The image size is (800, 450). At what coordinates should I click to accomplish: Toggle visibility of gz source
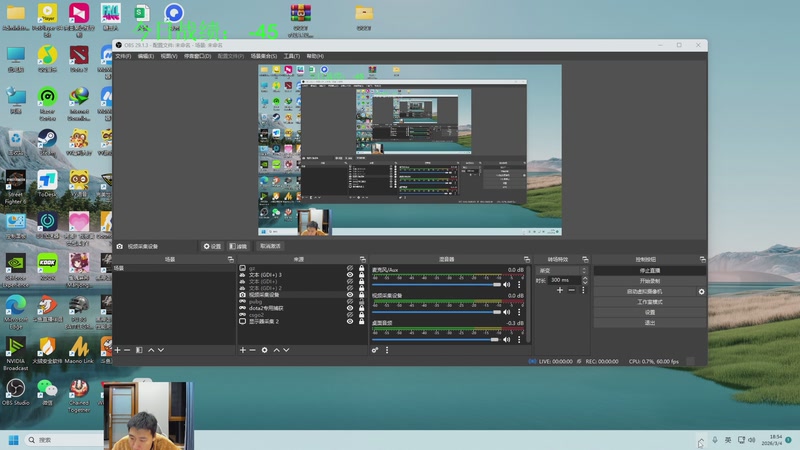[350, 268]
